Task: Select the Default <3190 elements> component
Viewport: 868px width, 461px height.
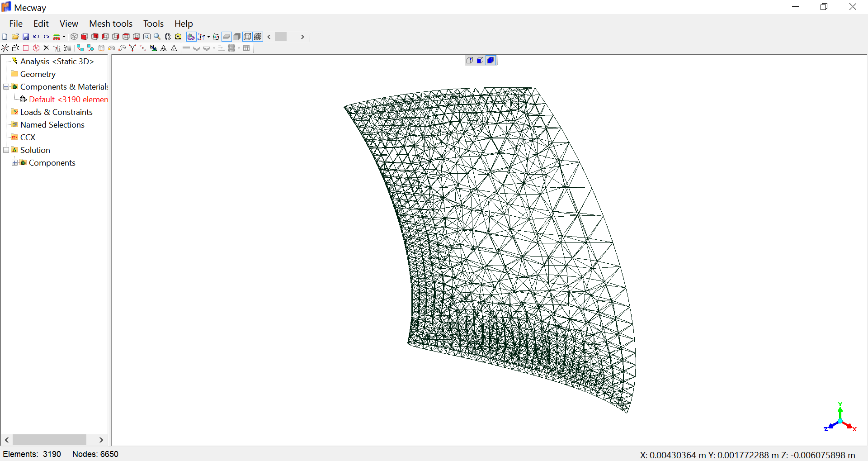Action: (68, 99)
